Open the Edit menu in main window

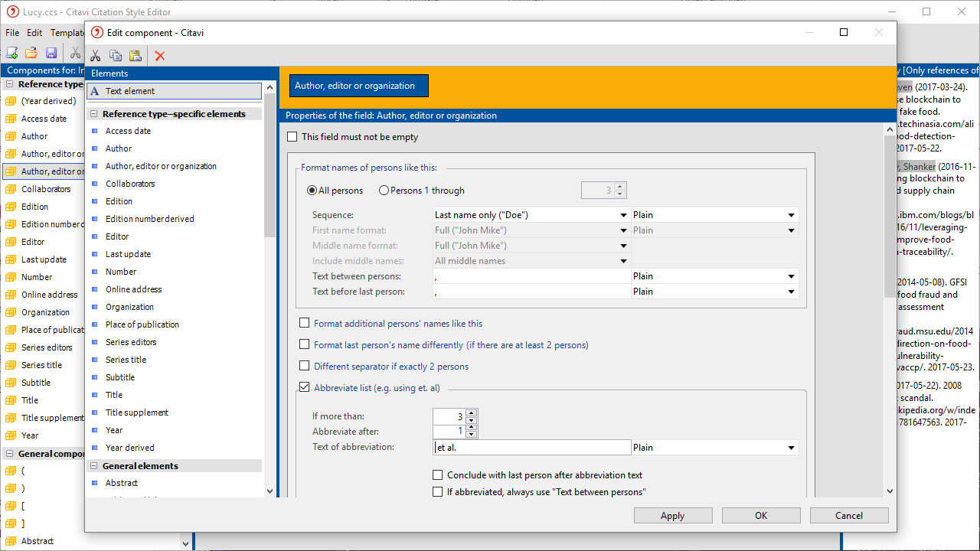click(34, 33)
